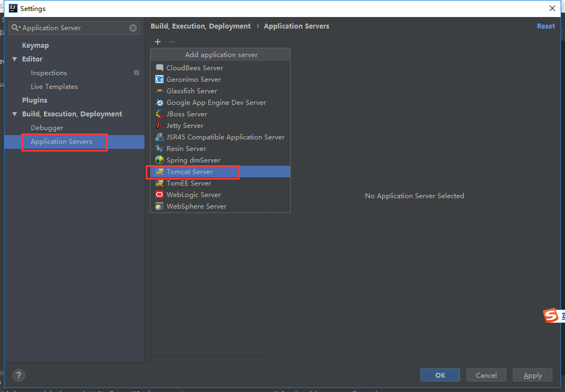Clear the settings search field

pos(133,27)
